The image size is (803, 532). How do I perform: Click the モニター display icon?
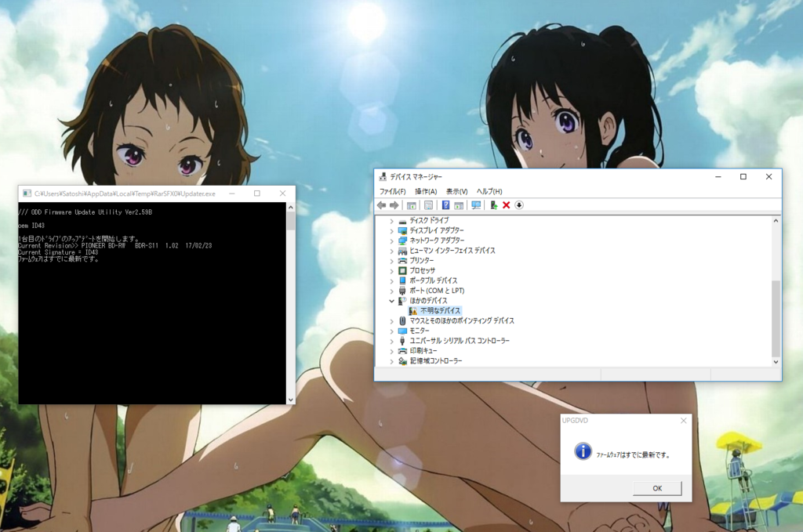pos(402,331)
